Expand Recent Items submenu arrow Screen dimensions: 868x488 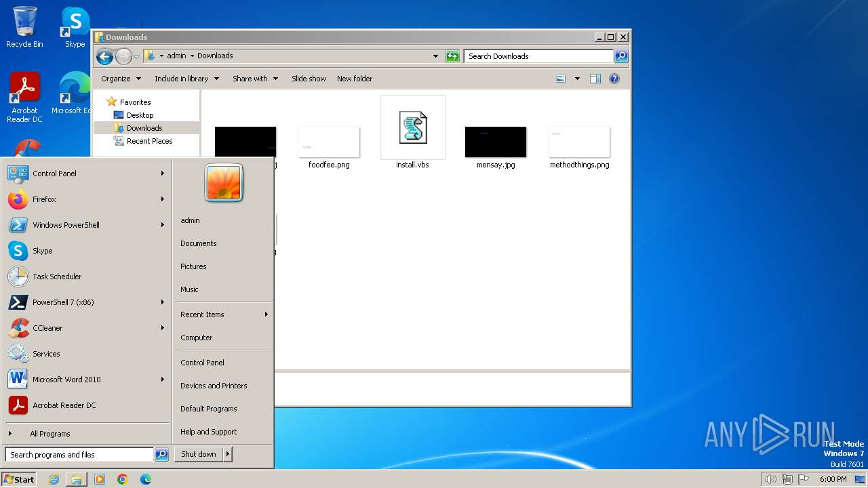coord(267,314)
